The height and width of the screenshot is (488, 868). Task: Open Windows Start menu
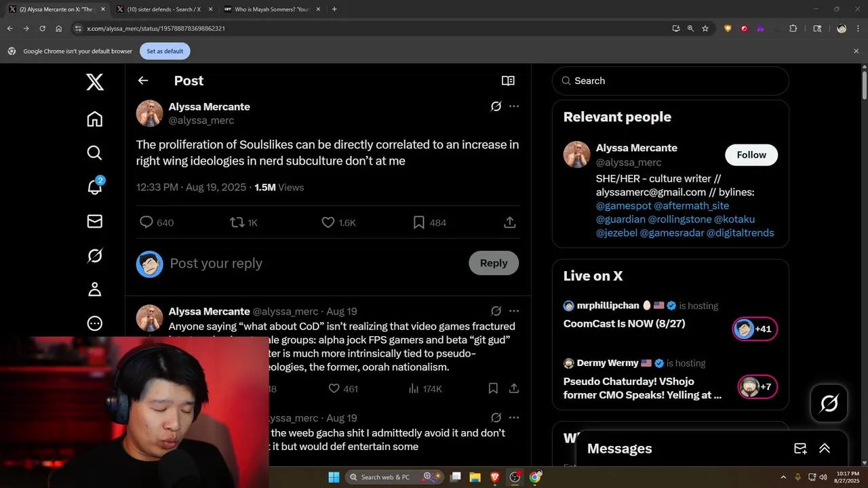[334, 477]
